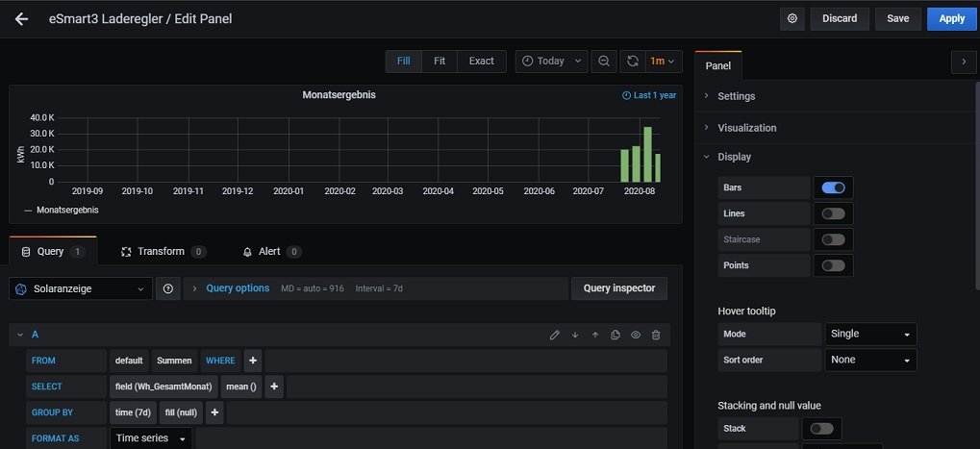The image size is (980, 449).
Task: Click the pencil icon to edit query A
Action: click(x=554, y=335)
